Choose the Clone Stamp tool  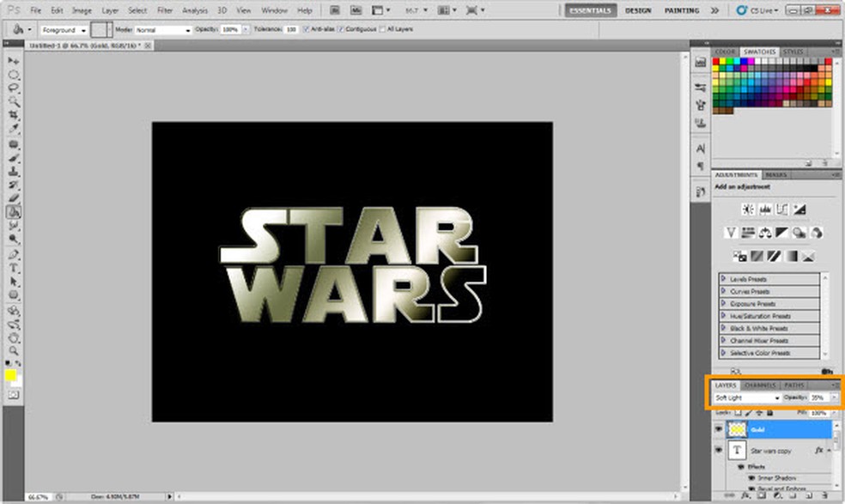coord(14,171)
